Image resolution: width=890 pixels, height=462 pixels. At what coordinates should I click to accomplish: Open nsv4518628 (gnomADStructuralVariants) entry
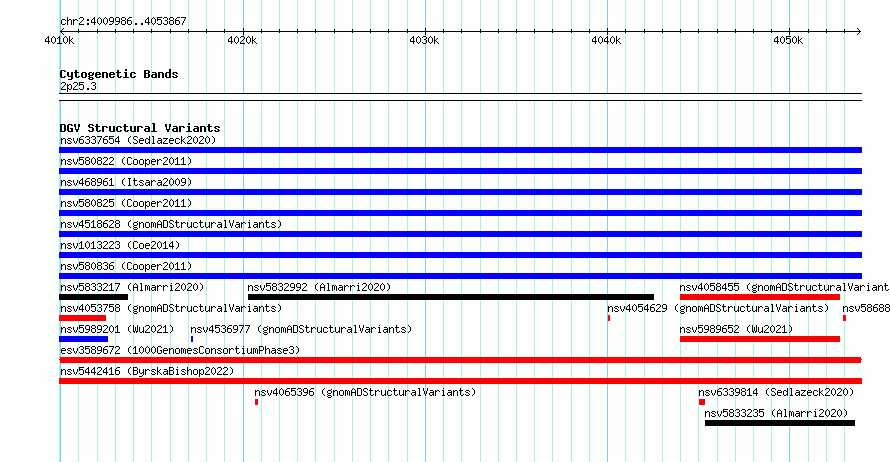tap(171, 224)
